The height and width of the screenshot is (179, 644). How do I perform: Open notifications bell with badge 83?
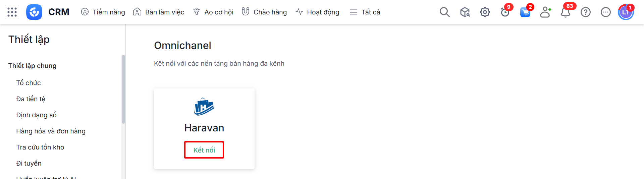(566, 12)
